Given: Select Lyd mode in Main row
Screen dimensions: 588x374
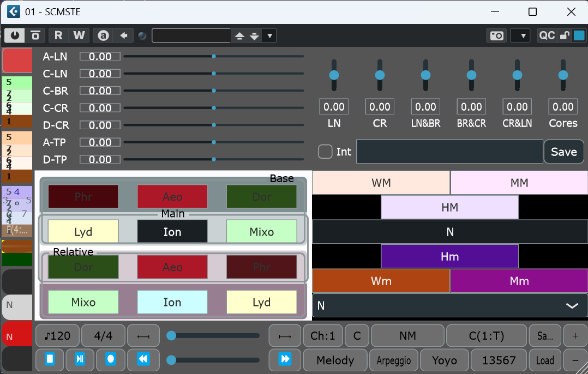Looking at the screenshot, I should coord(83,232).
